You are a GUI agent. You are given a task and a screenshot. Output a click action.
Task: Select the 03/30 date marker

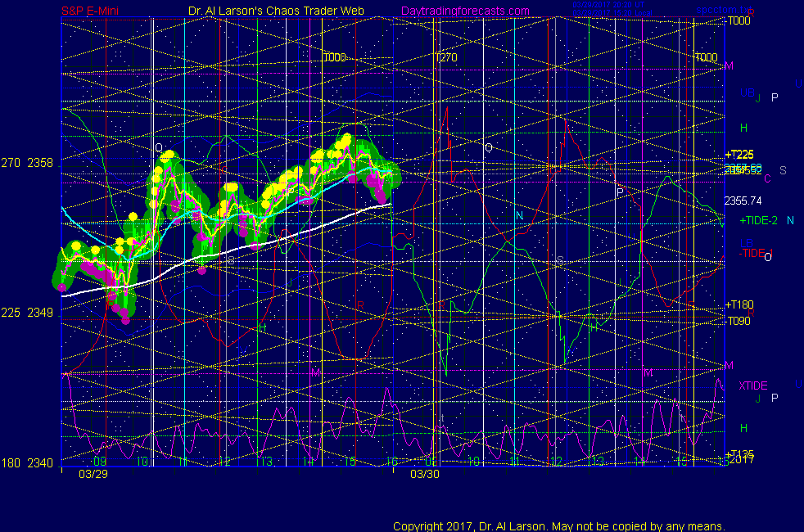pyautogui.click(x=424, y=474)
